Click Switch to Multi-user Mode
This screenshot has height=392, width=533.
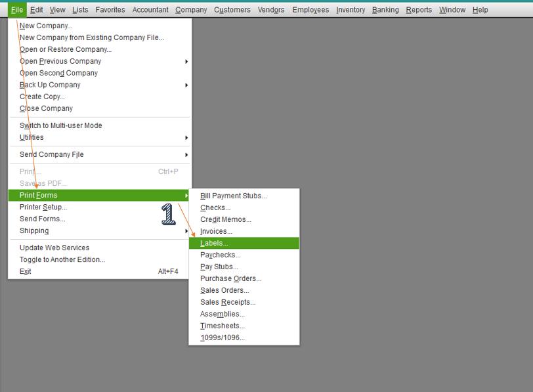[x=99, y=125]
